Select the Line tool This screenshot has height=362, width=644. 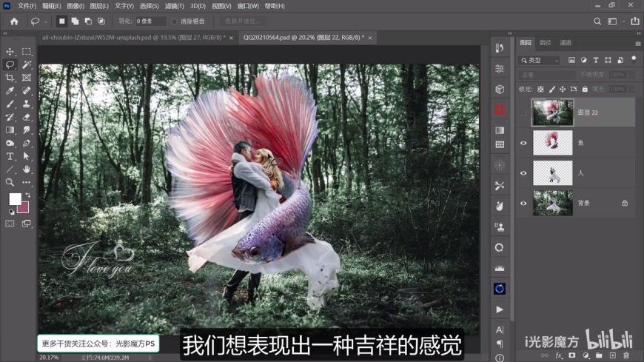tap(10, 170)
